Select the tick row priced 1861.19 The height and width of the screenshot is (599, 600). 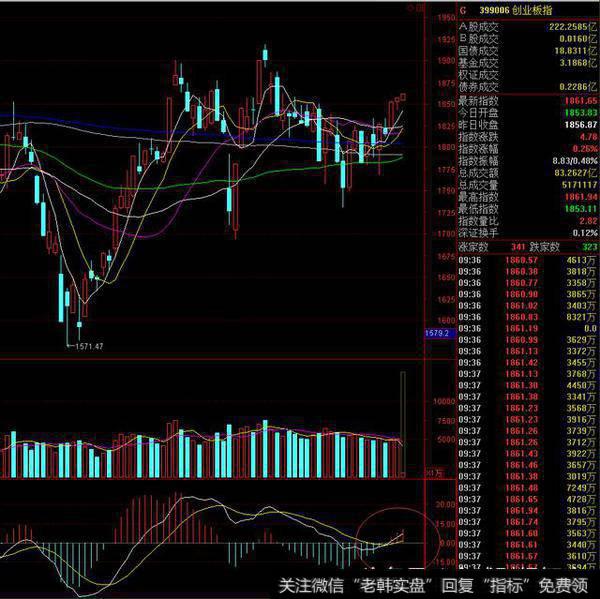click(528, 328)
